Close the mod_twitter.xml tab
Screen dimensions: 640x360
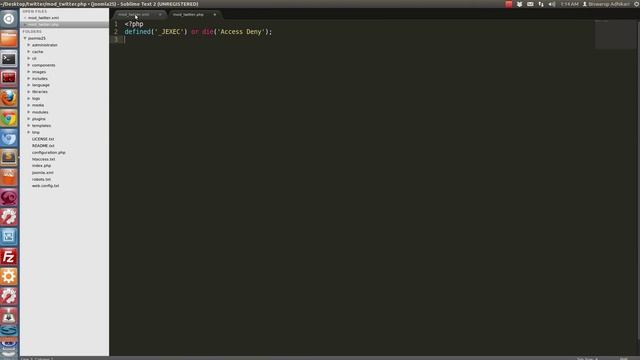160,15
